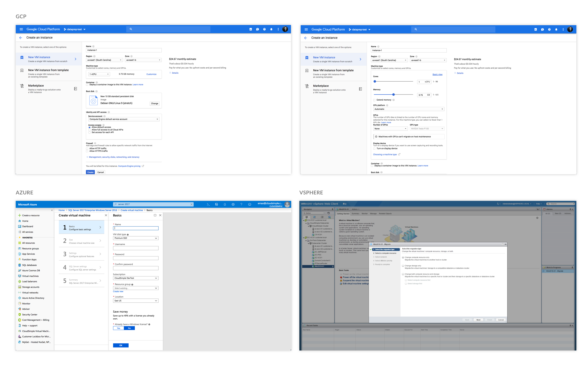
Task: Clear the Azure search box with the X
Action: pyautogui.click(x=191, y=204)
